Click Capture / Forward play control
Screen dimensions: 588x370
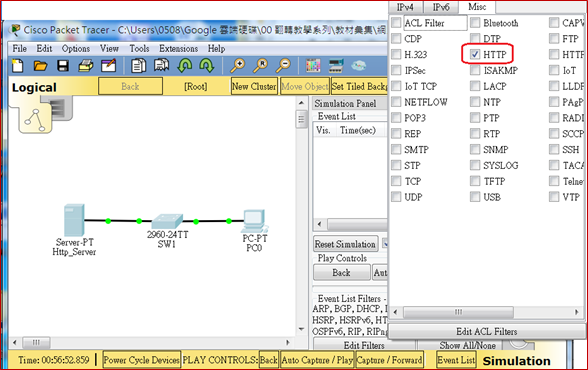coord(389,360)
